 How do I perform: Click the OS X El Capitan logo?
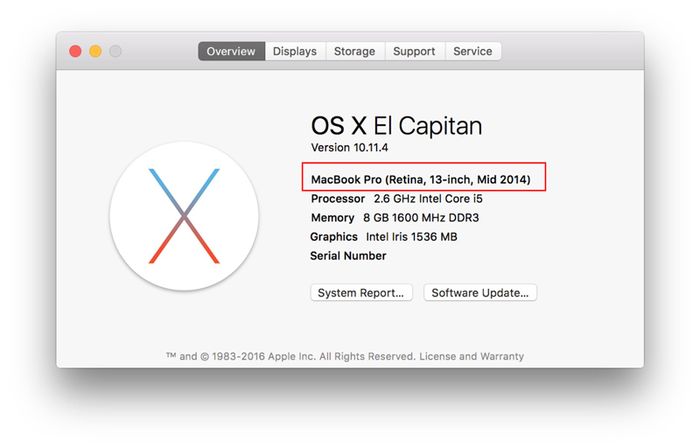click(x=184, y=216)
